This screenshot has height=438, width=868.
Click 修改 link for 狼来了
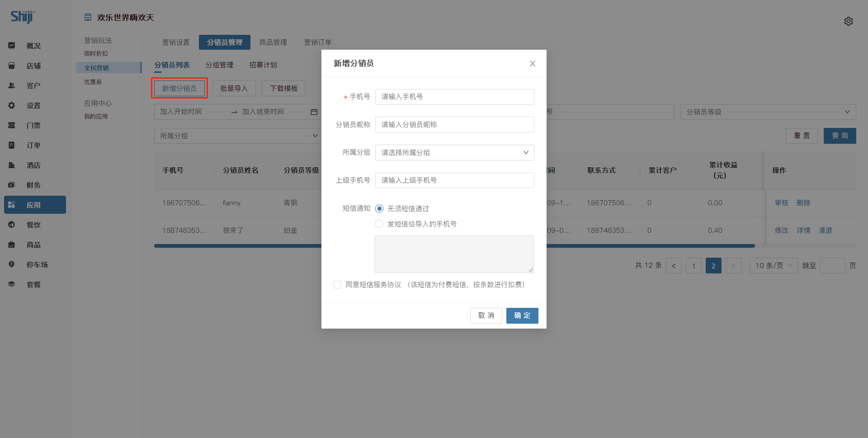click(782, 231)
